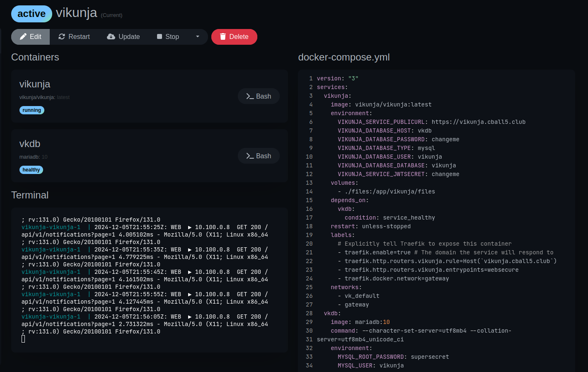Click the Terminal heading
This screenshot has height=372, width=588.
[30, 195]
